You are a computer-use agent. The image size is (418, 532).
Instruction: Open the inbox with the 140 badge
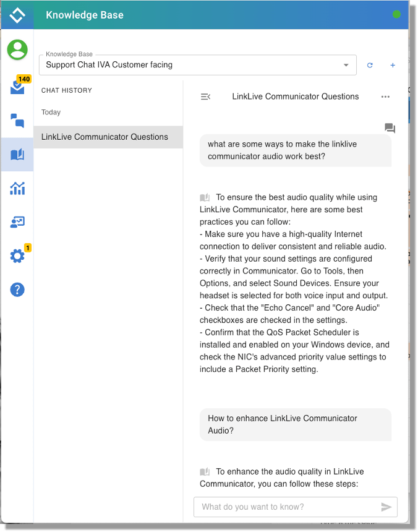click(17, 87)
